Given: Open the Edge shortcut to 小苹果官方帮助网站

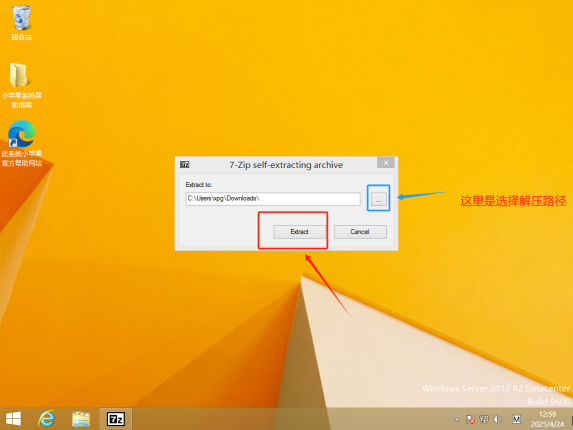Looking at the screenshot, I should pyautogui.click(x=22, y=143).
